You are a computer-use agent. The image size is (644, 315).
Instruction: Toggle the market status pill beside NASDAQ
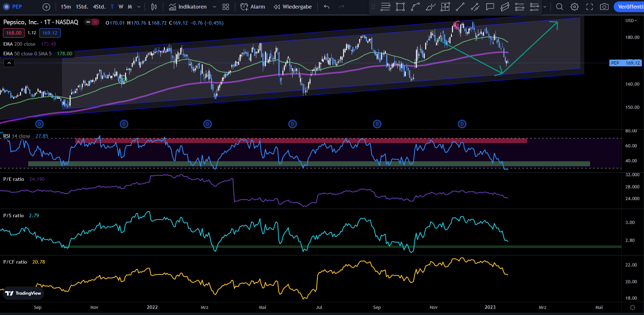coord(92,22)
